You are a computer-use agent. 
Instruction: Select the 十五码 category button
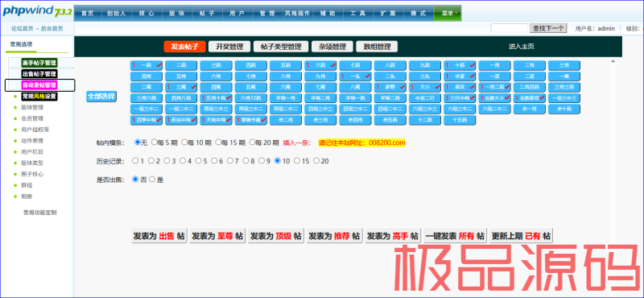click(x=460, y=120)
